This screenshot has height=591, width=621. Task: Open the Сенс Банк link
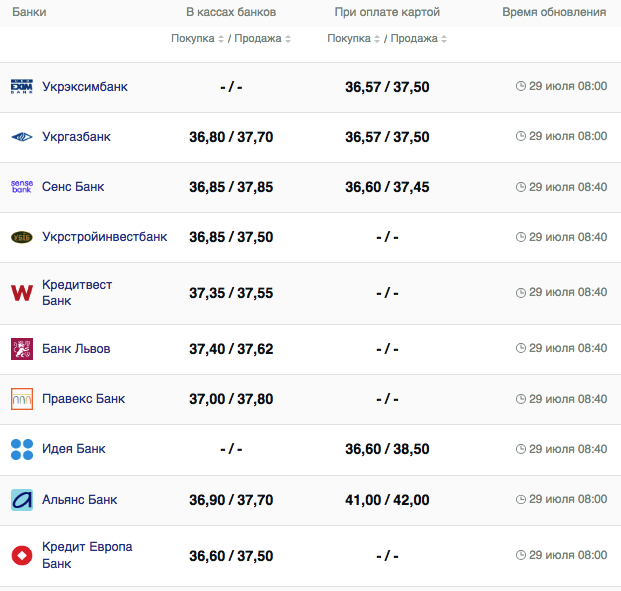pyautogui.click(x=73, y=187)
